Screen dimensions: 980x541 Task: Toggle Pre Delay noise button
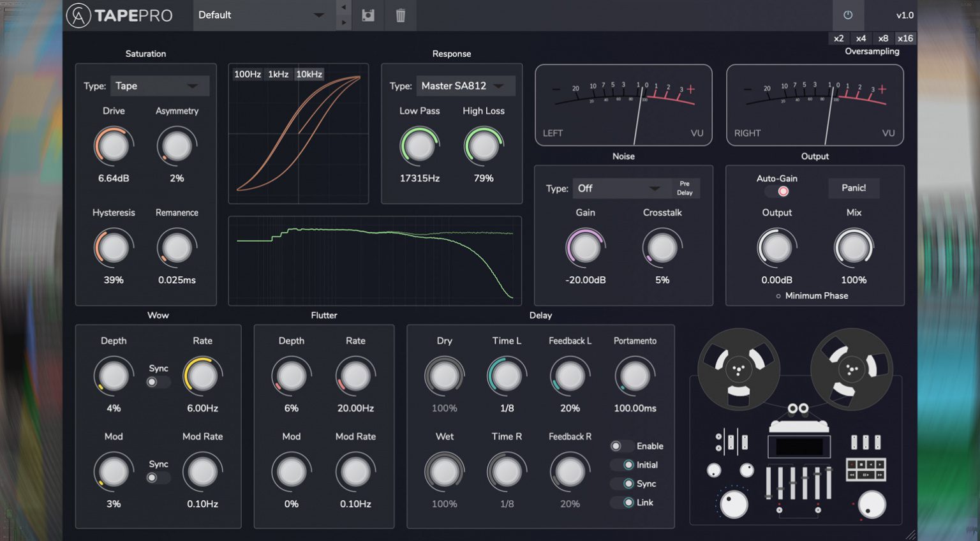click(685, 188)
